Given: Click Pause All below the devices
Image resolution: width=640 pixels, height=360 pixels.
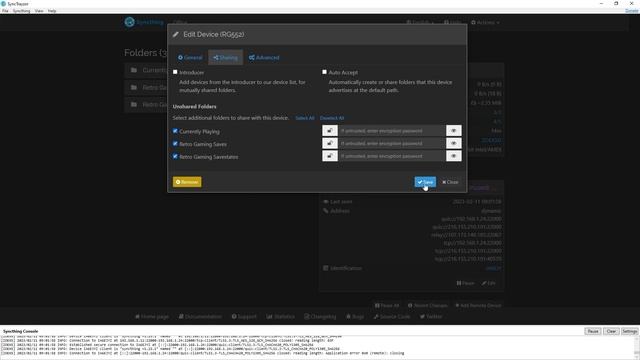Looking at the screenshot, I should (387, 305).
